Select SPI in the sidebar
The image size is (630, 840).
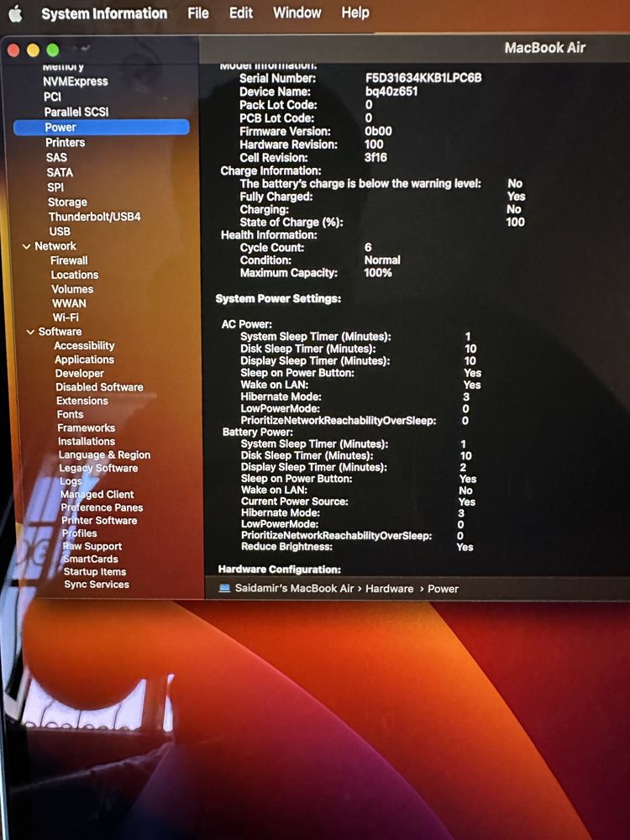(55, 187)
